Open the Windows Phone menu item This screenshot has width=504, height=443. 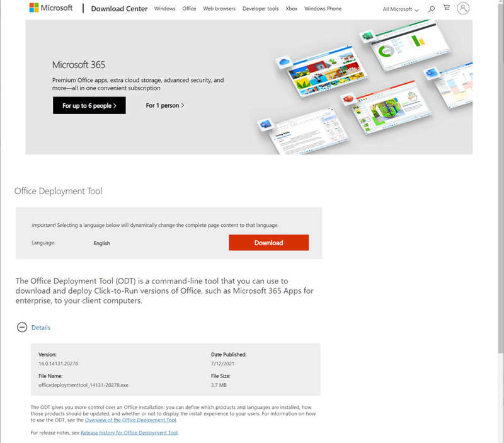[323, 9]
